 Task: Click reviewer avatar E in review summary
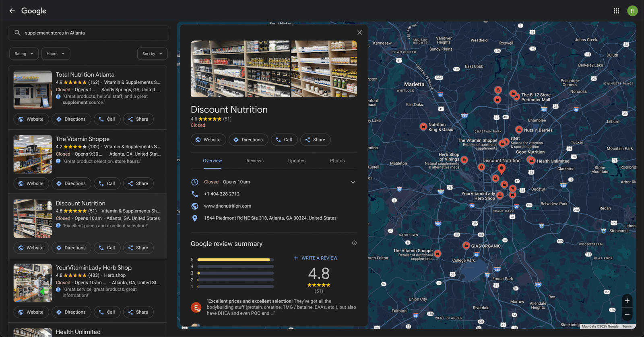click(196, 308)
